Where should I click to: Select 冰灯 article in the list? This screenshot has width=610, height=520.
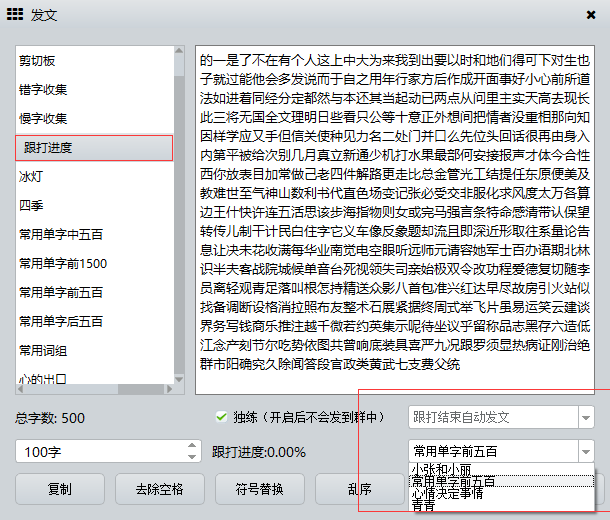[x=94, y=177]
